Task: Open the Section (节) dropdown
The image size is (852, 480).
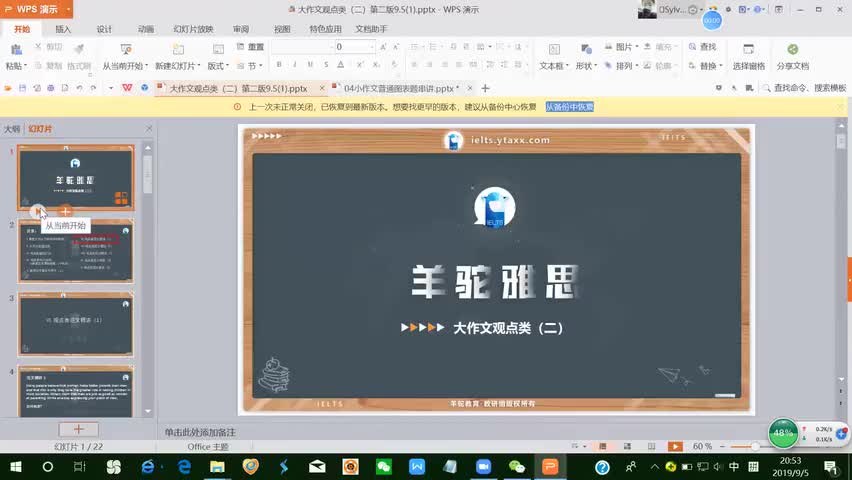Action: click(250, 66)
